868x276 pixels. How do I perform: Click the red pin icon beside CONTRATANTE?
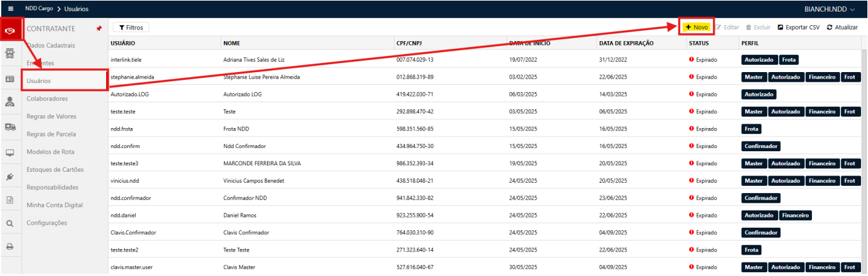tap(98, 29)
